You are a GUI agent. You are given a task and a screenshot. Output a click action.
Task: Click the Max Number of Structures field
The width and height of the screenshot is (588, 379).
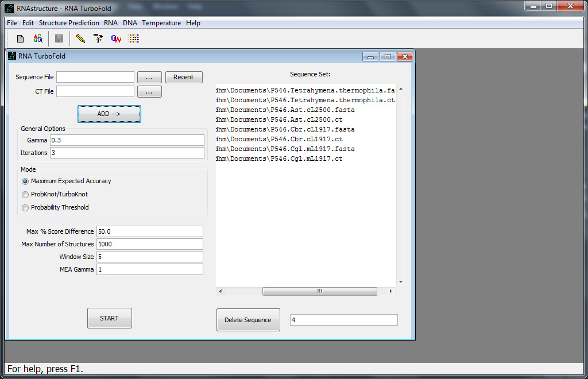pos(150,244)
